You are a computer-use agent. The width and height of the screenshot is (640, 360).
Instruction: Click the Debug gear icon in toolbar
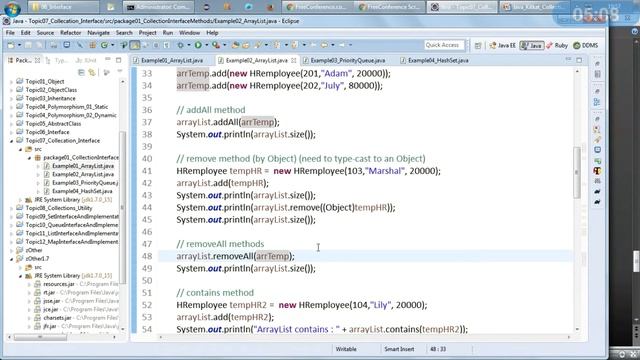tap(180, 45)
